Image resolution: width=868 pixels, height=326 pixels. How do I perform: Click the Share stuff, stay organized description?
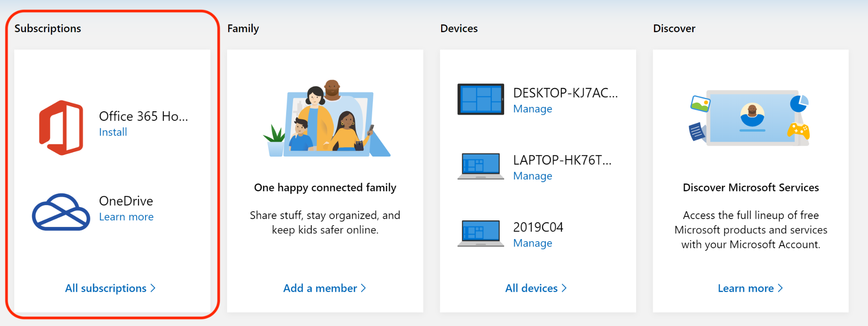tap(325, 223)
